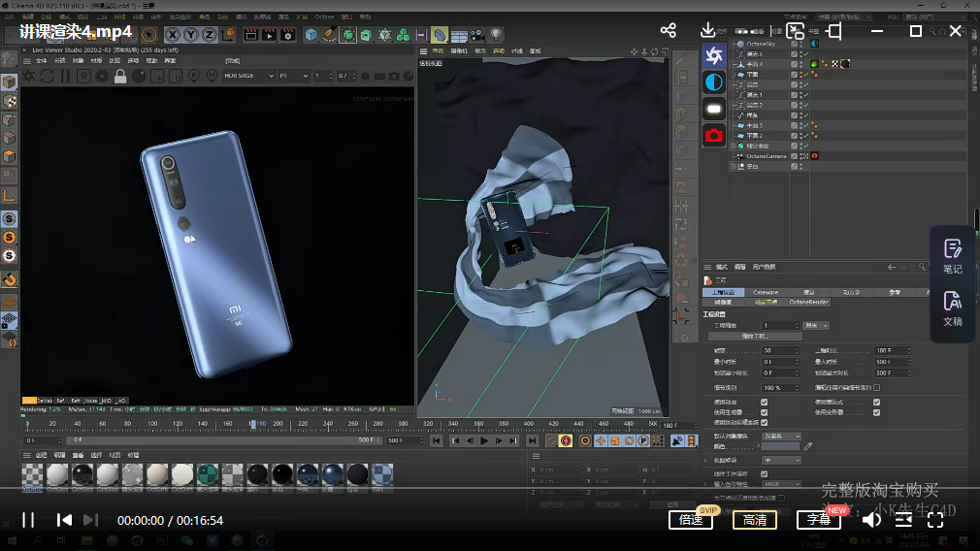Click the coordinate system cube icon
This screenshot has width=980, height=551.
click(229, 35)
